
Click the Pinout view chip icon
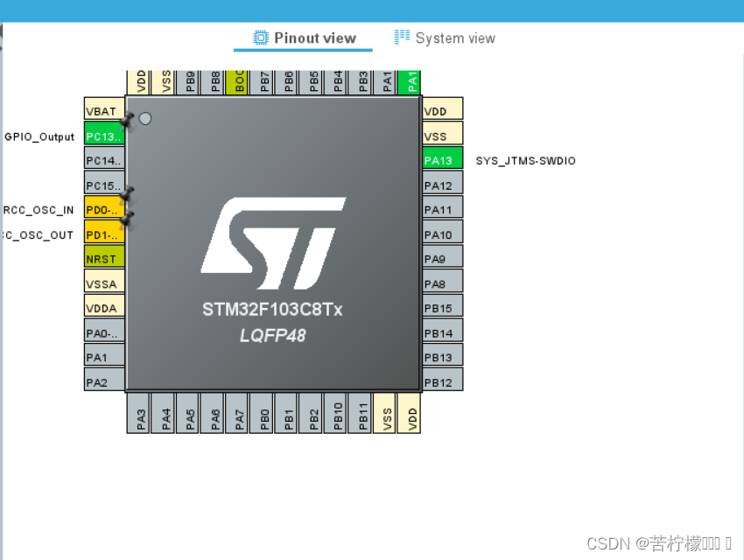[261, 38]
